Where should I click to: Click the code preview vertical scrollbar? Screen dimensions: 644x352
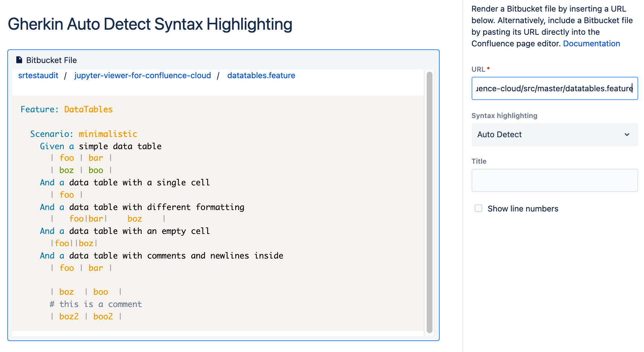tap(429, 202)
